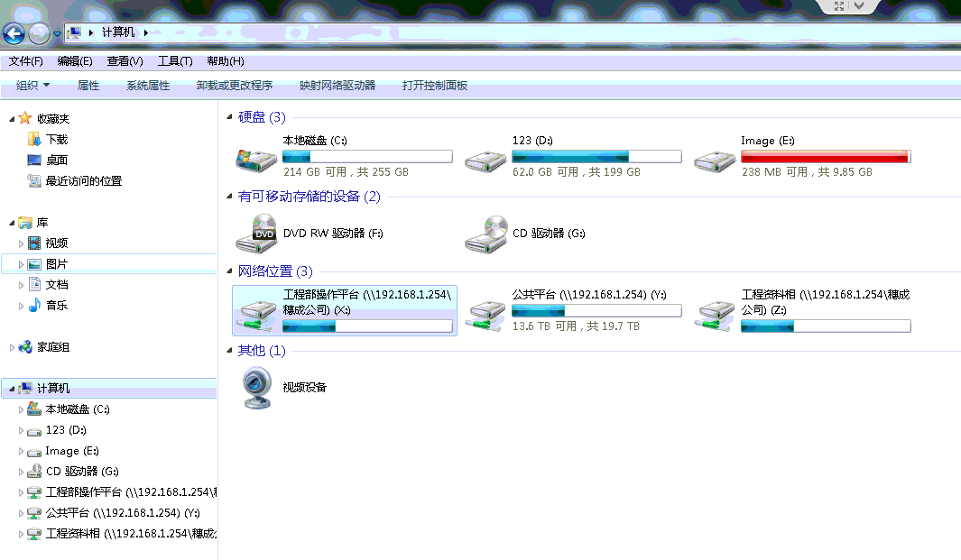This screenshot has height=560, width=961.
Task: Click the CD 驱动器 (G:) icon in main pane
Action: pyautogui.click(x=486, y=234)
